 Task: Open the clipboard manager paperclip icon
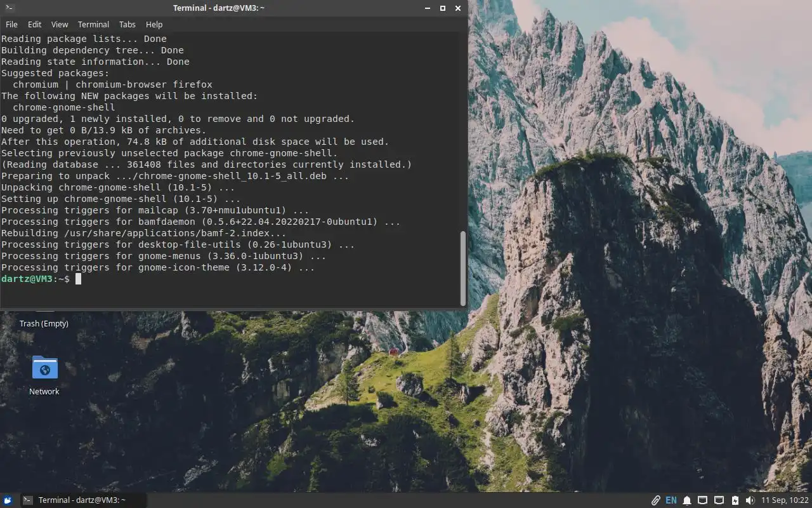[656, 500]
